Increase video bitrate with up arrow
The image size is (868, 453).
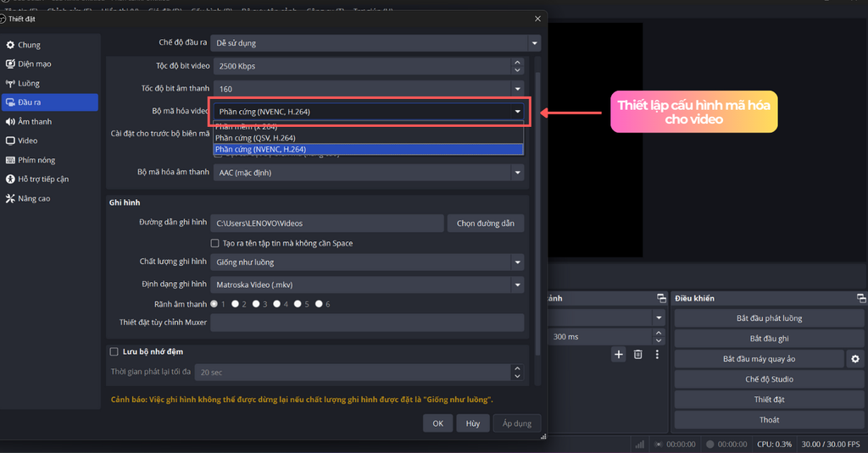coord(517,63)
